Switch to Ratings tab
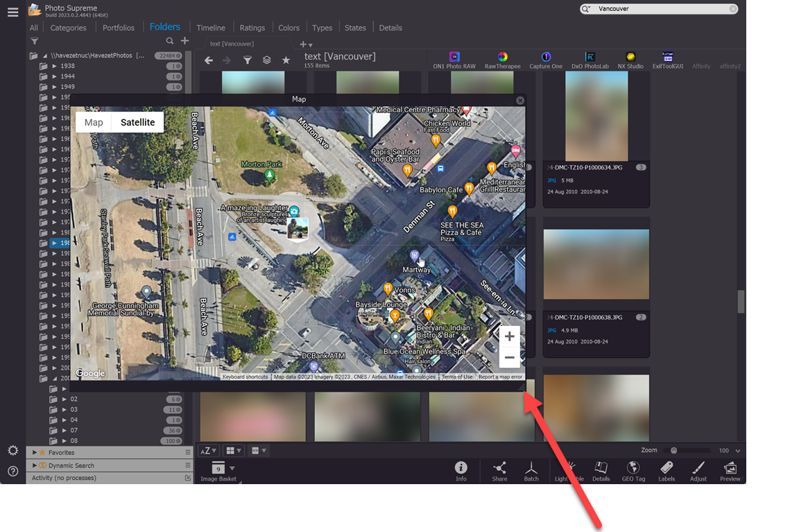Screen dimensions: 808x532 [252, 28]
